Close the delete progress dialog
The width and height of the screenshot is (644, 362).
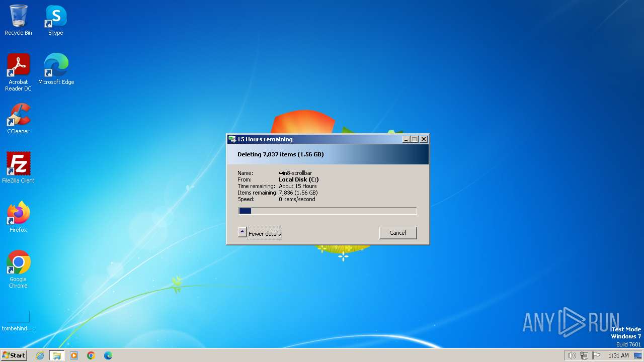424,139
